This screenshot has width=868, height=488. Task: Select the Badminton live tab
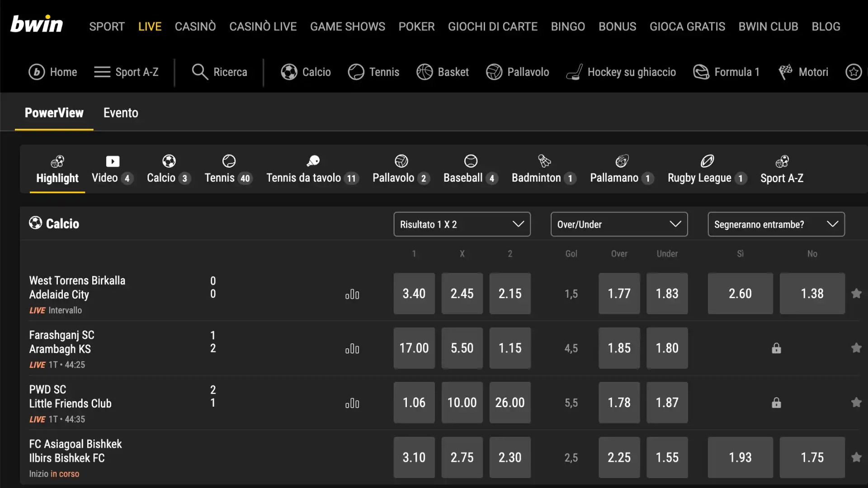[x=544, y=170]
